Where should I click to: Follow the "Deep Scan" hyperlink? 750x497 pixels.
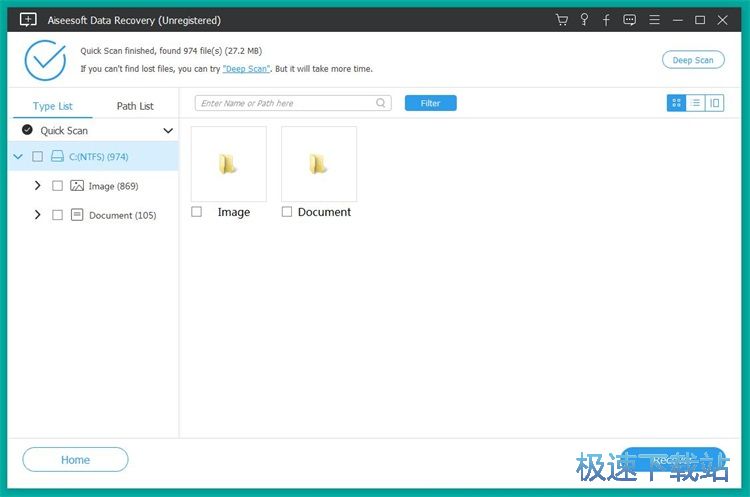246,69
